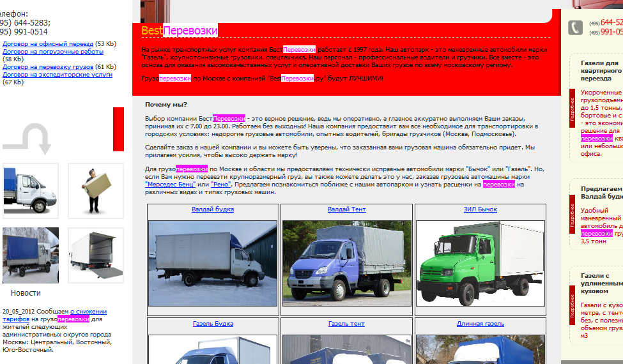The height and width of the screenshot is (364, 623).
Task: Open the white Valday box truck photo
Action: pyautogui.click(x=213, y=264)
